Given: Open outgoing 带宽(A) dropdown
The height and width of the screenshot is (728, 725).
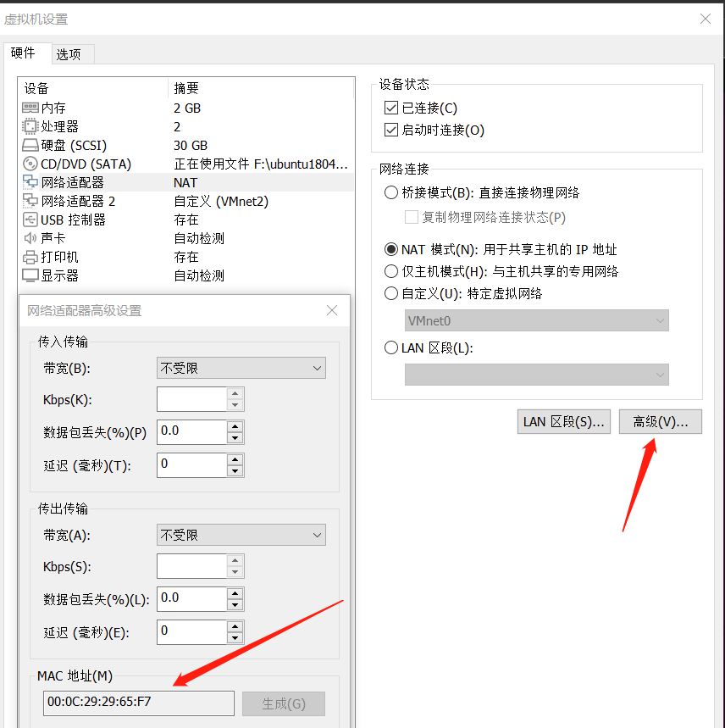Looking at the screenshot, I should [241, 535].
